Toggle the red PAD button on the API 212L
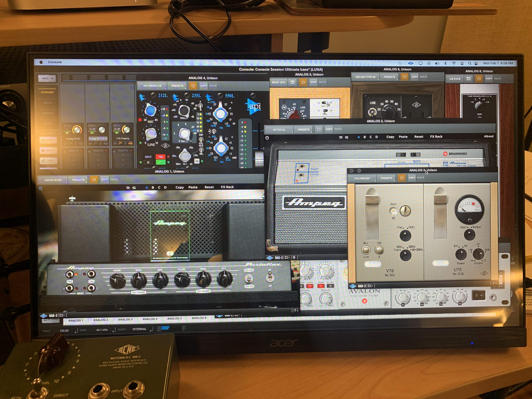The image size is (532, 399). pyautogui.click(x=161, y=157)
